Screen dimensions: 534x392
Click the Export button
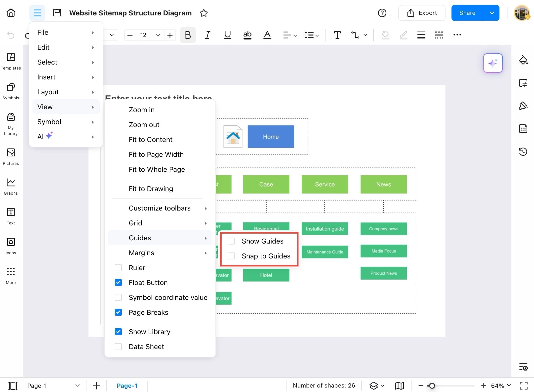[x=422, y=13]
